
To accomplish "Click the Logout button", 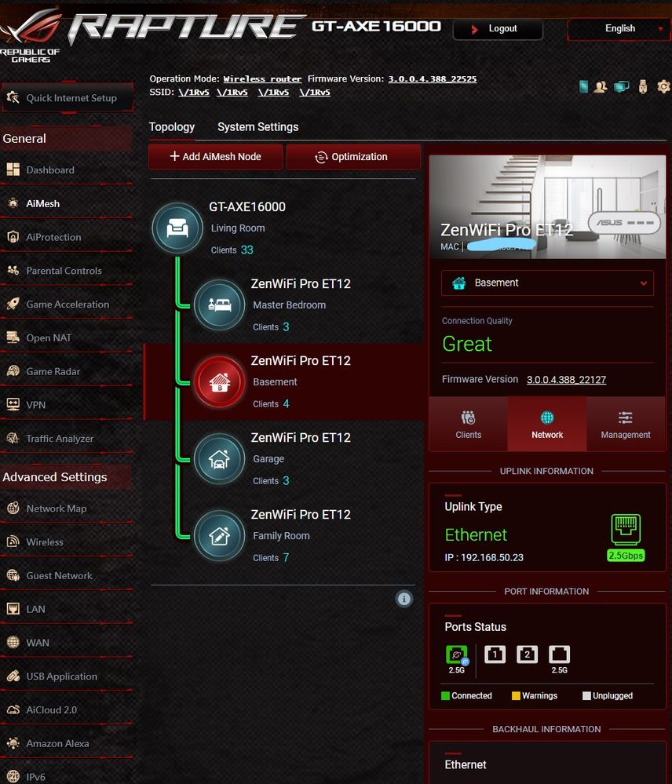I will pyautogui.click(x=498, y=29).
